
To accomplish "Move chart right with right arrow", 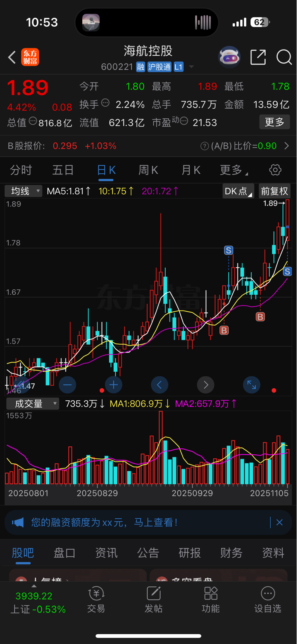I will pos(205,385).
